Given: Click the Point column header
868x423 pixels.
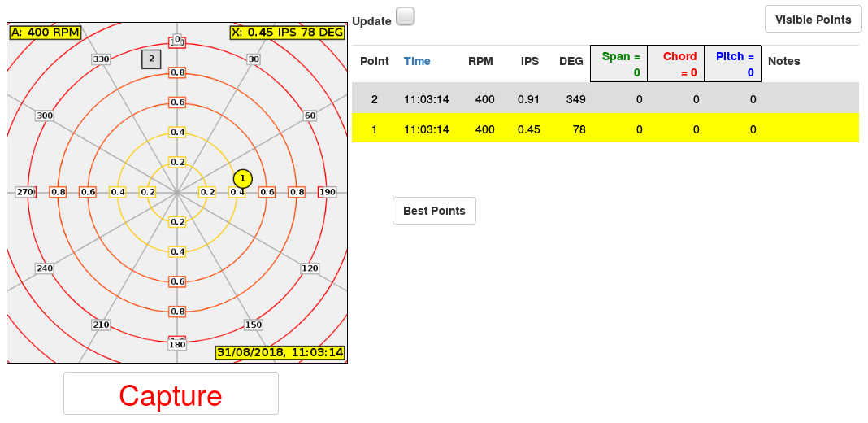Looking at the screenshot, I should (374, 61).
